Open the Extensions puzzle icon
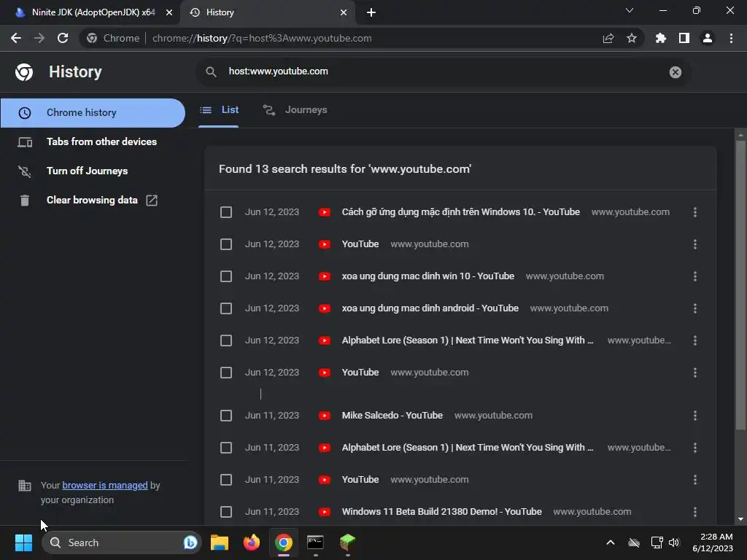Image resolution: width=747 pixels, height=560 pixels. point(661,38)
